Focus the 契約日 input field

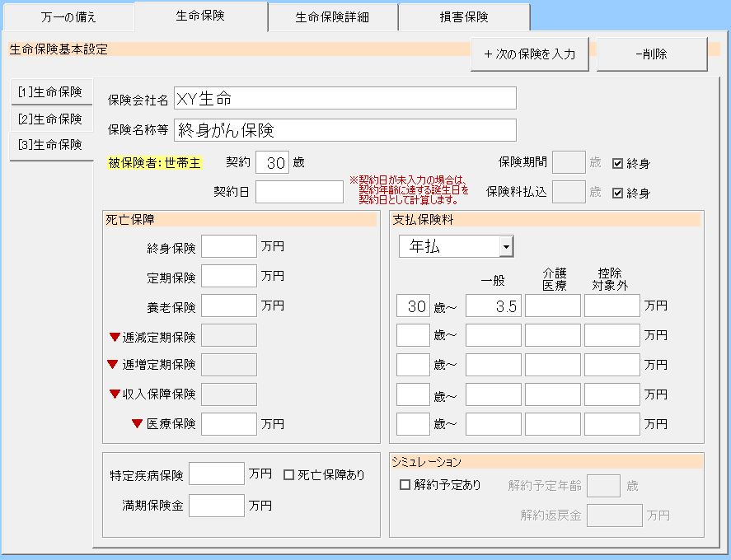click(x=299, y=192)
